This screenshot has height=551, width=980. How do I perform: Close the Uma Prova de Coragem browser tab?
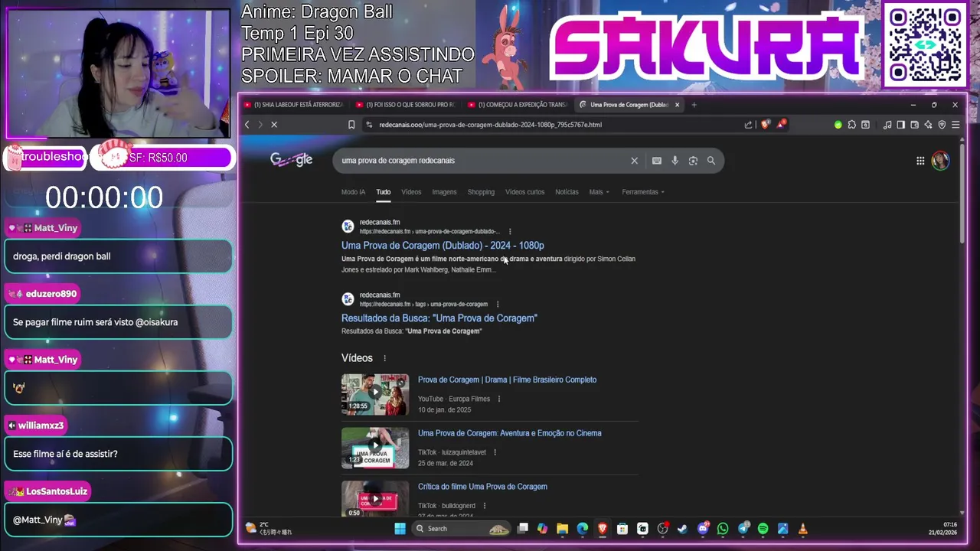(677, 105)
